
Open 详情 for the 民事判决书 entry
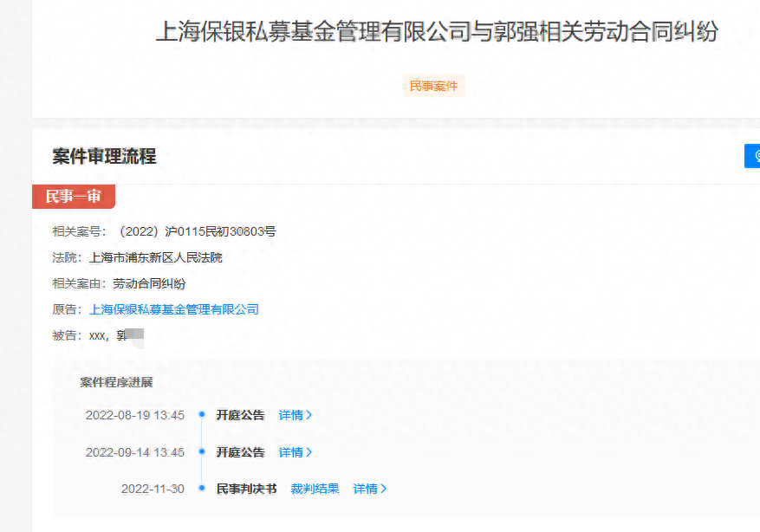(369, 489)
